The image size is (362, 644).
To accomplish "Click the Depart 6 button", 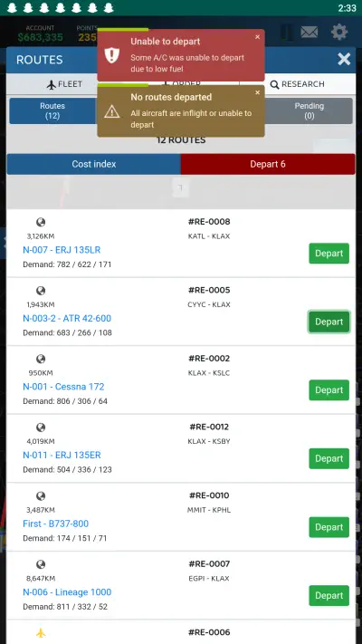I will (x=268, y=164).
